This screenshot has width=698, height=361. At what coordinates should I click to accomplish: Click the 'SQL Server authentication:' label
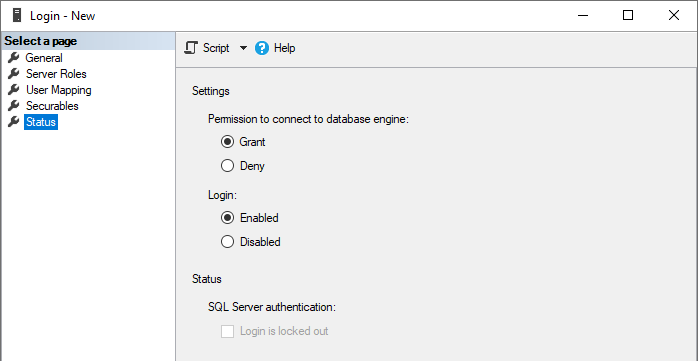(x=272, y=307)
